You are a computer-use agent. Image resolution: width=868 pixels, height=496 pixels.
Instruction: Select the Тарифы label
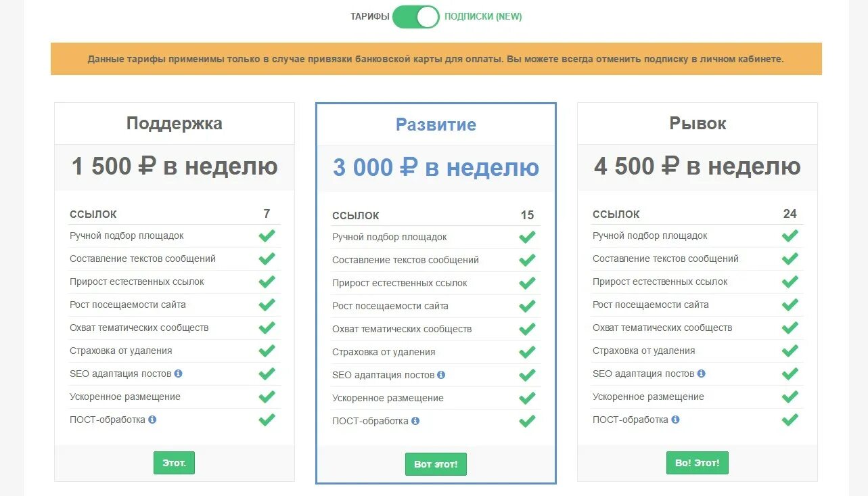[369, 17]
